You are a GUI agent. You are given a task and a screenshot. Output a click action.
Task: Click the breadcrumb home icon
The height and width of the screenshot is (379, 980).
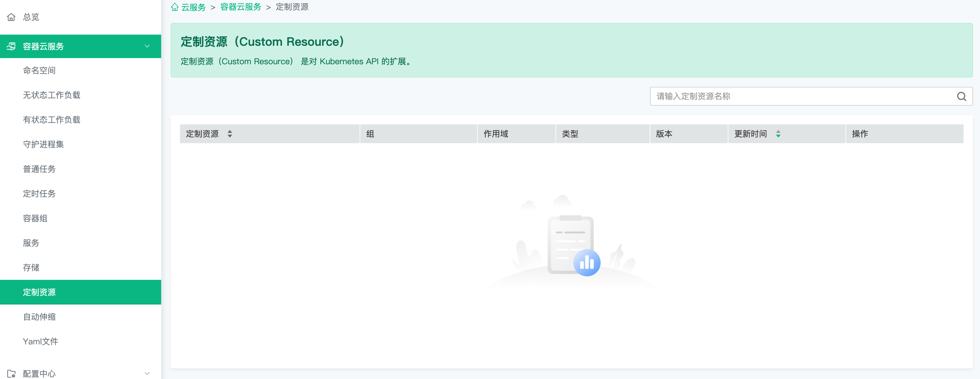click(x=175, y=7)
